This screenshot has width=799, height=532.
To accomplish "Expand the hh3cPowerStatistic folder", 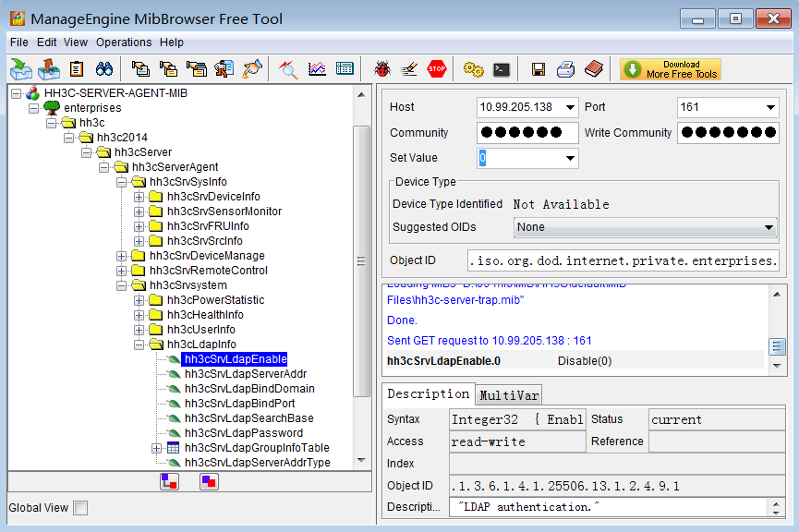I will [x=139, y=300].
